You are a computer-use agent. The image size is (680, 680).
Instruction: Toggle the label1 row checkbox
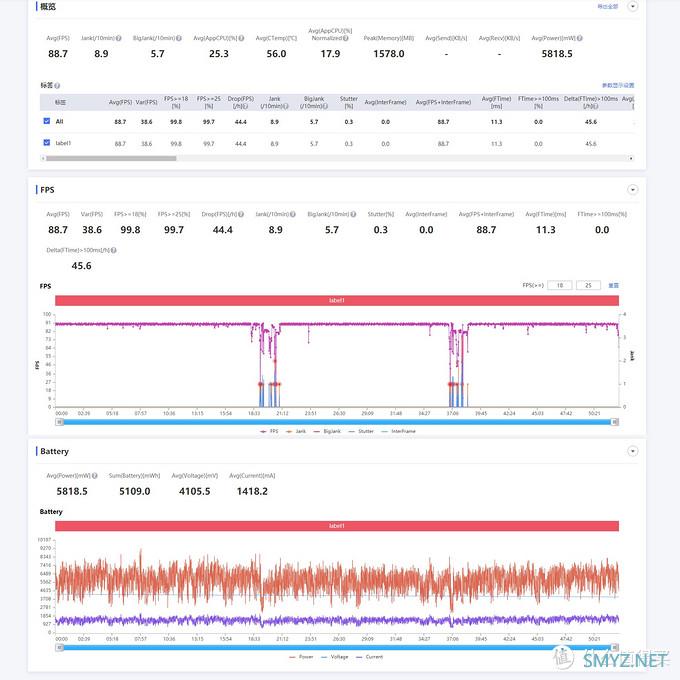point(47,142)
